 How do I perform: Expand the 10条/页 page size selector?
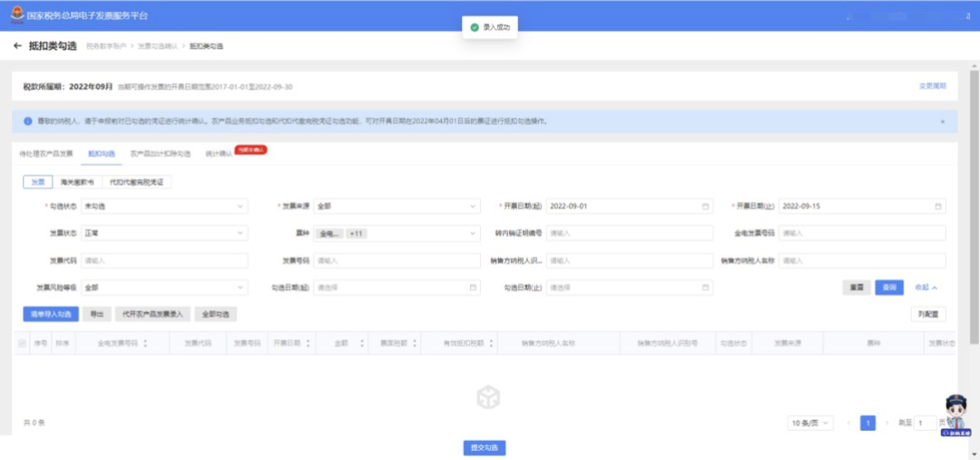tap(810, 423)
